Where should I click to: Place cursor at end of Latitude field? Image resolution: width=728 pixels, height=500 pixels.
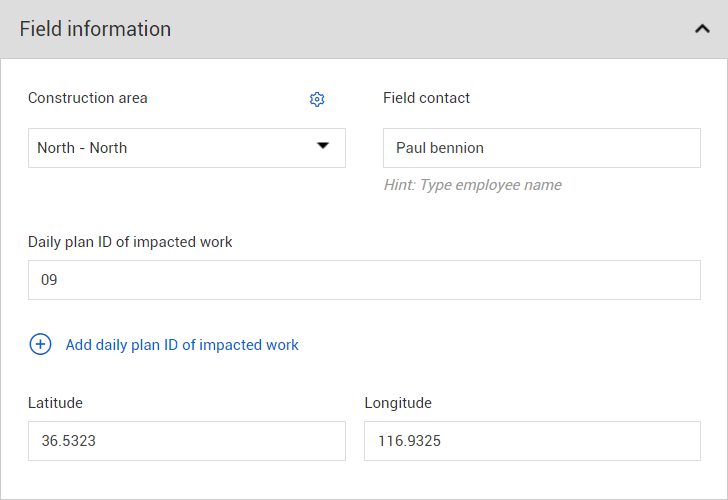pos(99,441)
